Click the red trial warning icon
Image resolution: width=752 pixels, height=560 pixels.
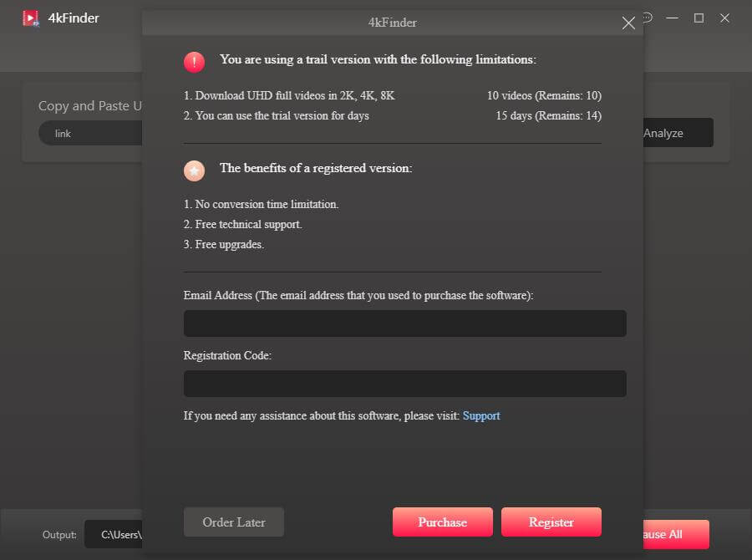[194, 62]
